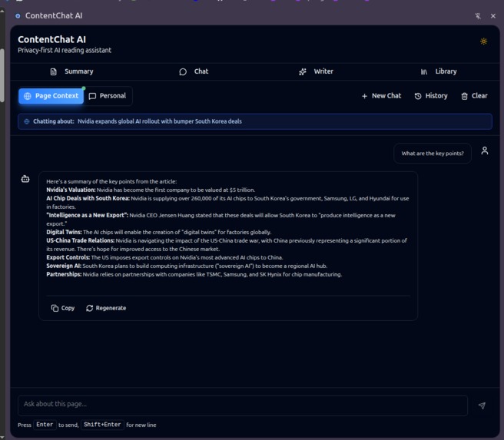Open the Summary tab

tap(72, 71)
